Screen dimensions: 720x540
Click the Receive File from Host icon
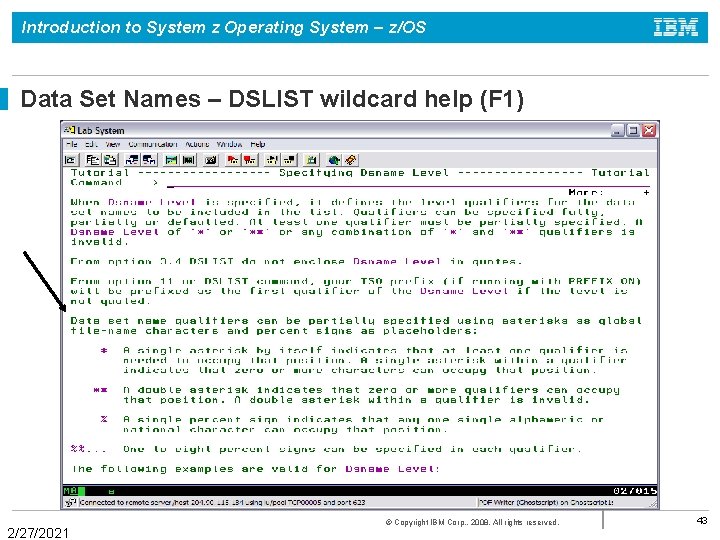[149, 160]
